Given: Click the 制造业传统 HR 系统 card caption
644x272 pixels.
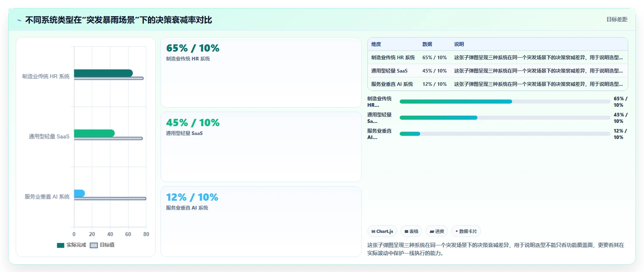Looking at the screenshot, I should [188, 59].
